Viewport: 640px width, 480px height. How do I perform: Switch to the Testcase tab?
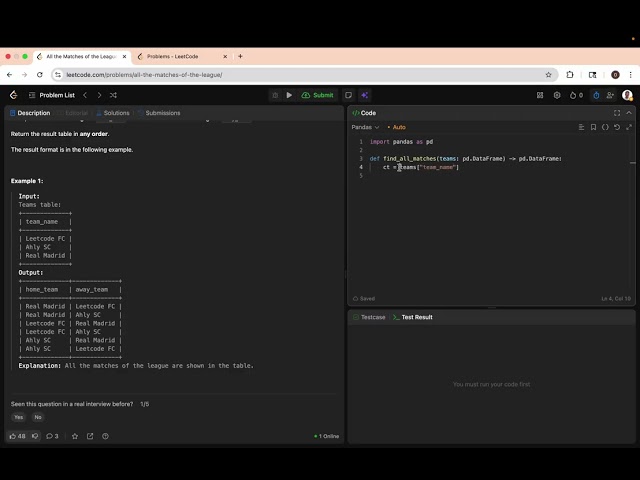(369, 317)
